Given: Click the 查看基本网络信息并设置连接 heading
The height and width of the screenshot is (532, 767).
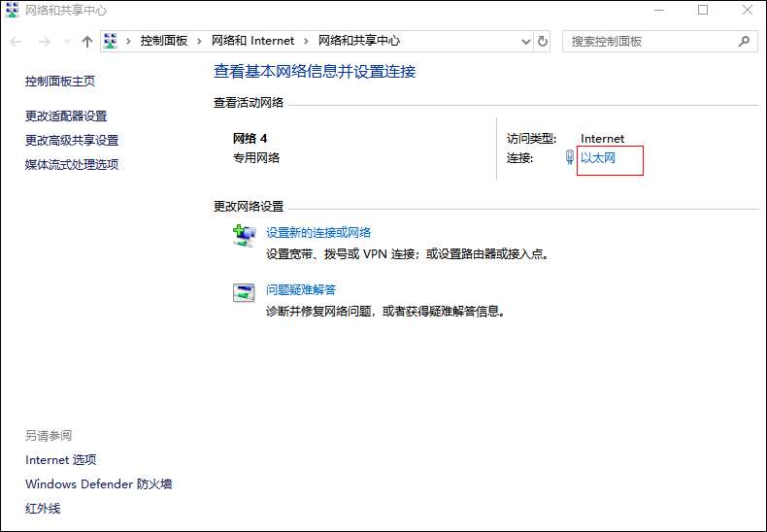Looking at the screenshot, I should (x=315, y=72).
